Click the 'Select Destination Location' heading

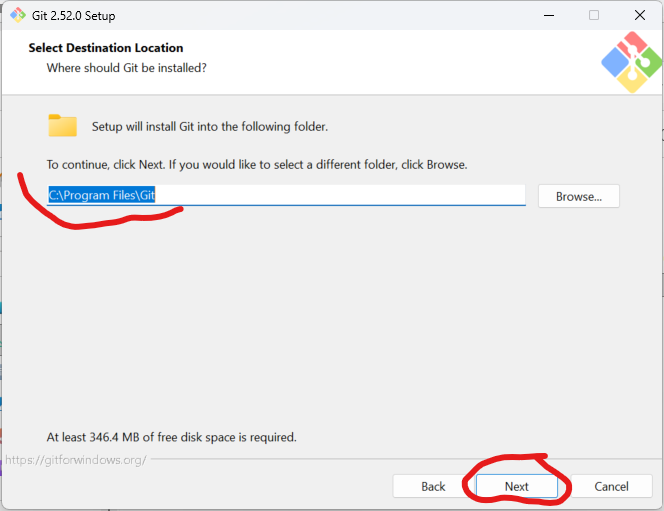[x=106, y=48]
